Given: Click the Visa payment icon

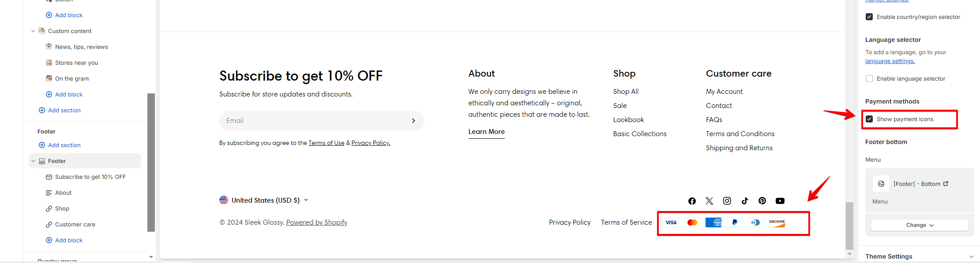Looking at the screenshot, I should click(671, 222).
